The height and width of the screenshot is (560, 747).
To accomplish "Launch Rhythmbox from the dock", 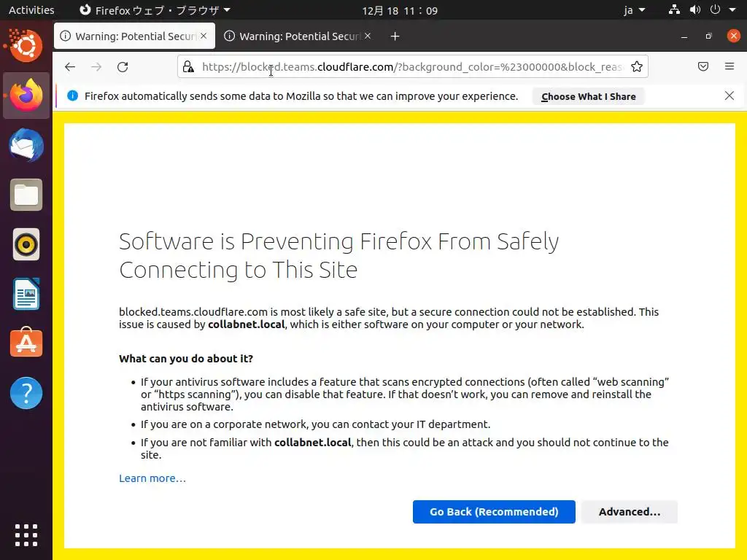I will coord(26,244).
